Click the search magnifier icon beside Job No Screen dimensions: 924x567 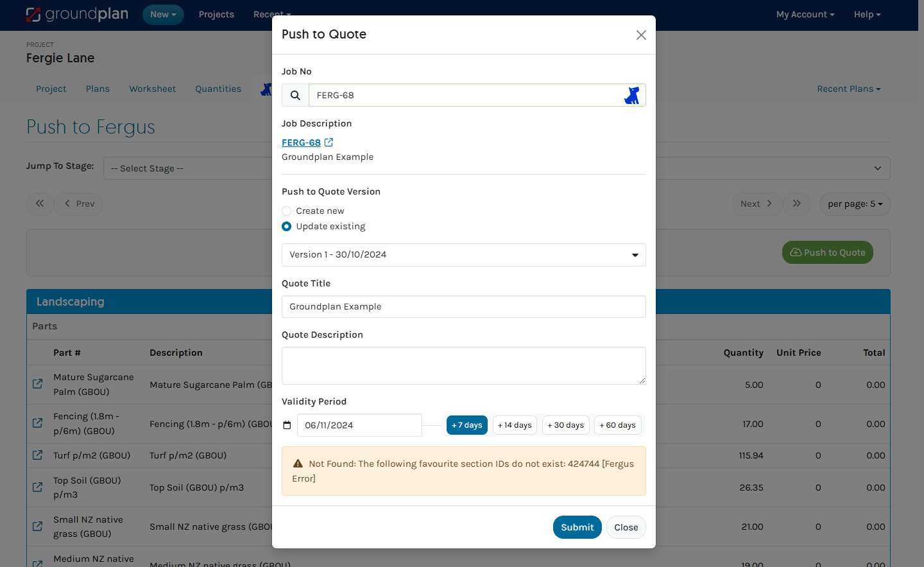[295, 95]
